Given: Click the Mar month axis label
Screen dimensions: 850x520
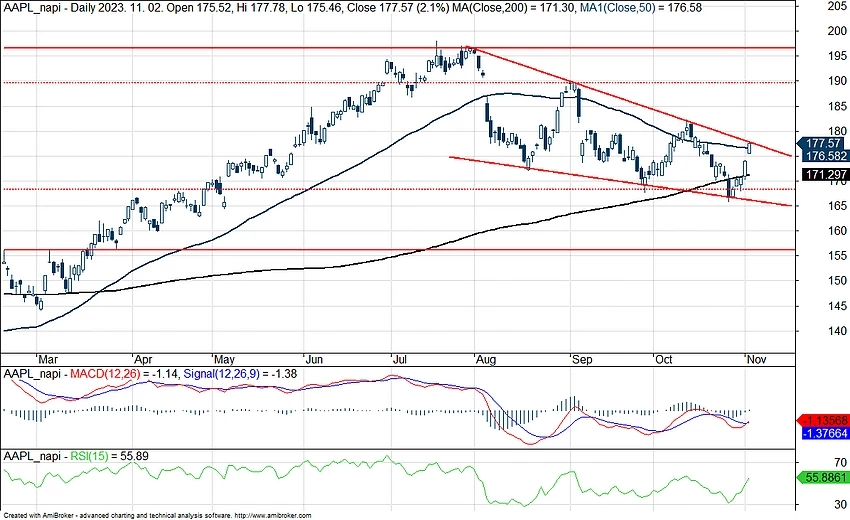Looking at the screenshot, I should (48, 359).
